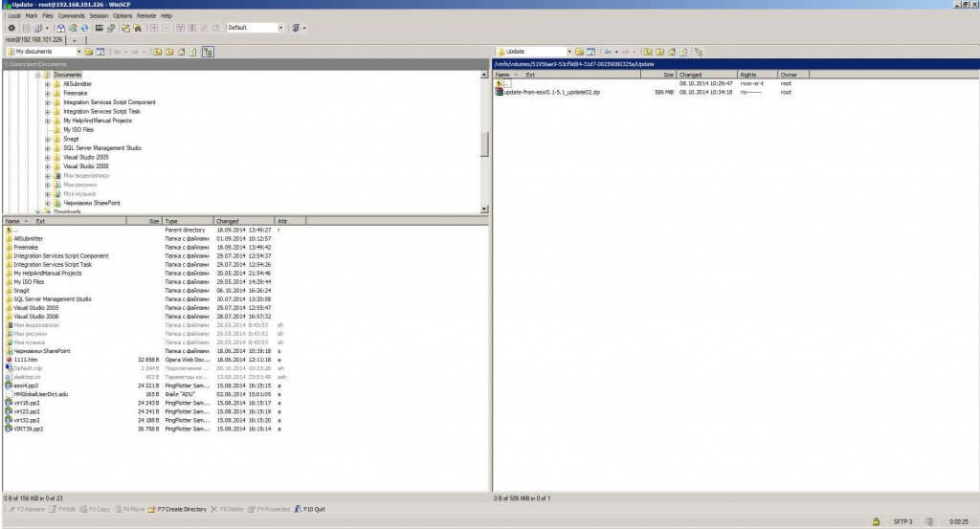Open the Local menu
980x529 pixels.
click(x=13, y=15)
